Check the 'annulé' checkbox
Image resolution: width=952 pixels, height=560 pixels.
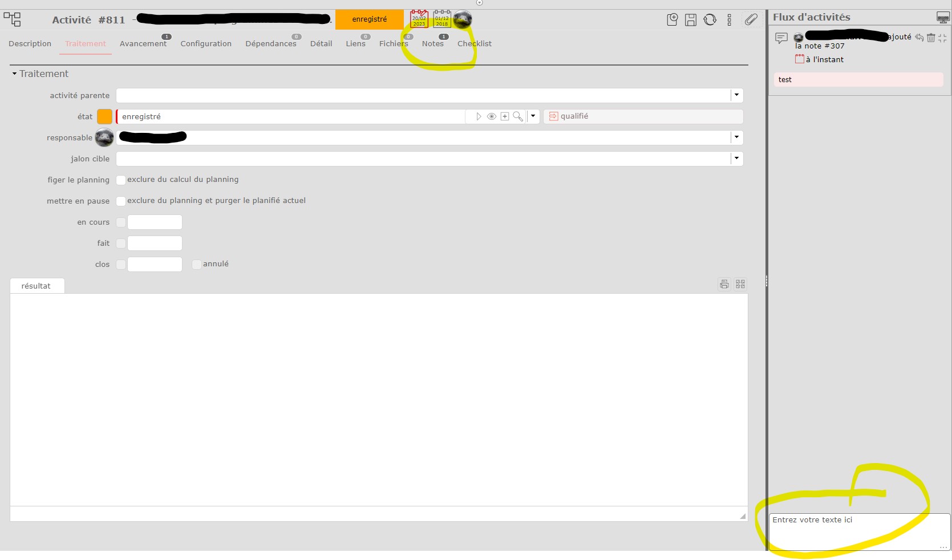coord(197,265)
